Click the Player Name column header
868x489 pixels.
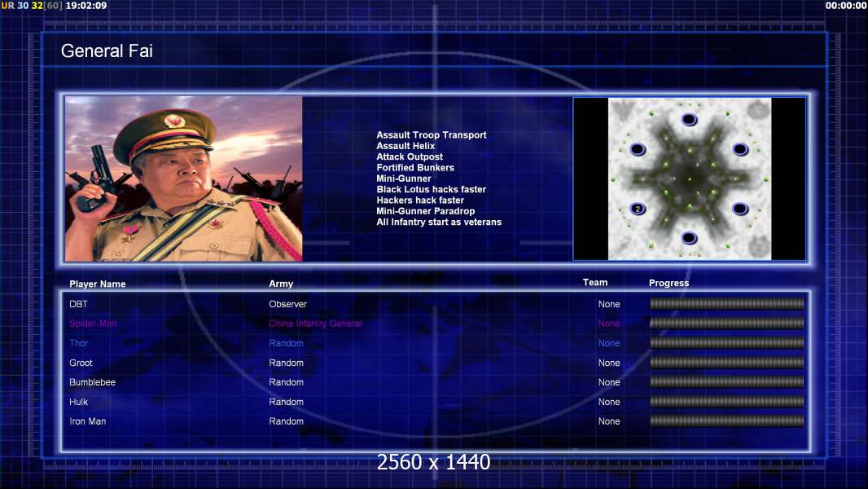pyautogui.click(x=98, y=284)
